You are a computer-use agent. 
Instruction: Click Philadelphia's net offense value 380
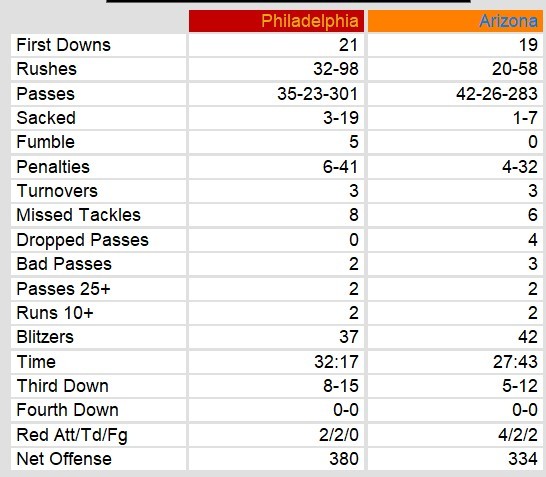[x=344, y=459]
